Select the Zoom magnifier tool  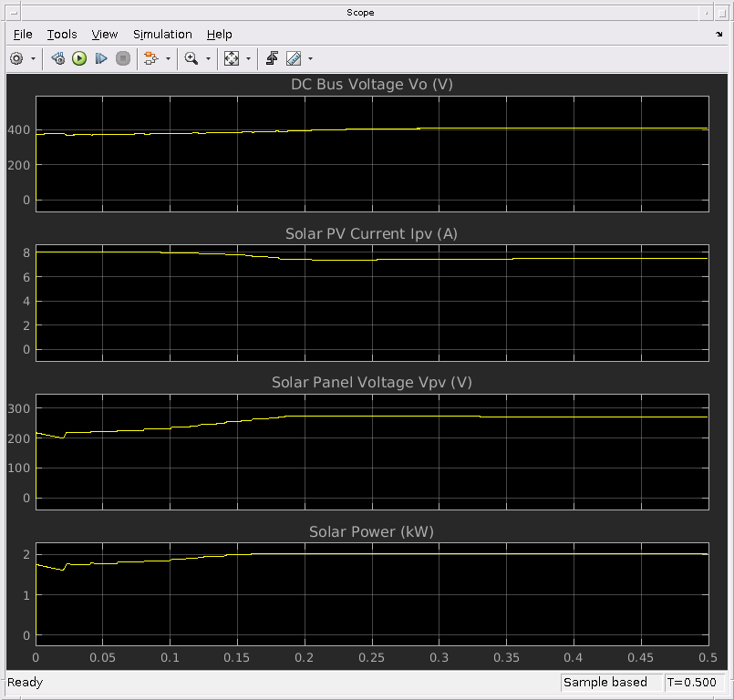(x=191, y=58)
